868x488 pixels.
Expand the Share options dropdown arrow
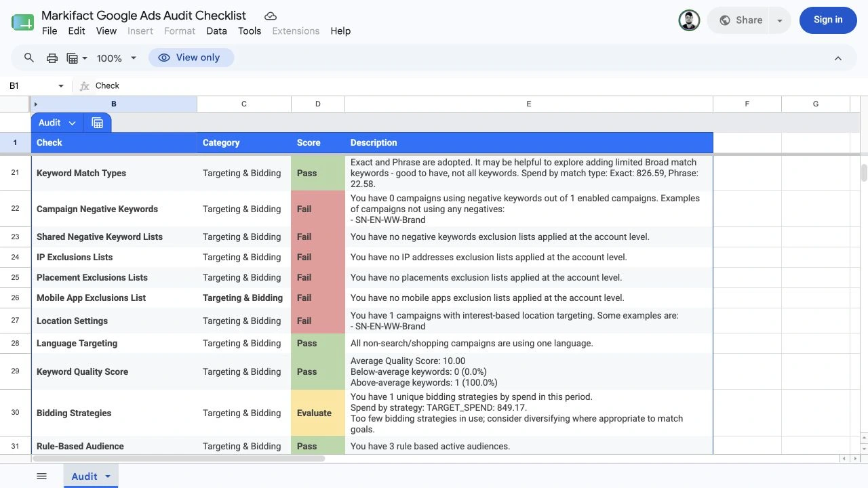pos(780,20)
